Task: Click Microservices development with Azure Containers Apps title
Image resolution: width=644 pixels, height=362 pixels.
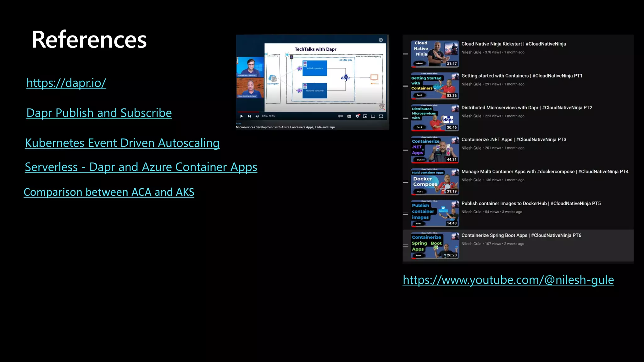Action: tap(285, 127)
